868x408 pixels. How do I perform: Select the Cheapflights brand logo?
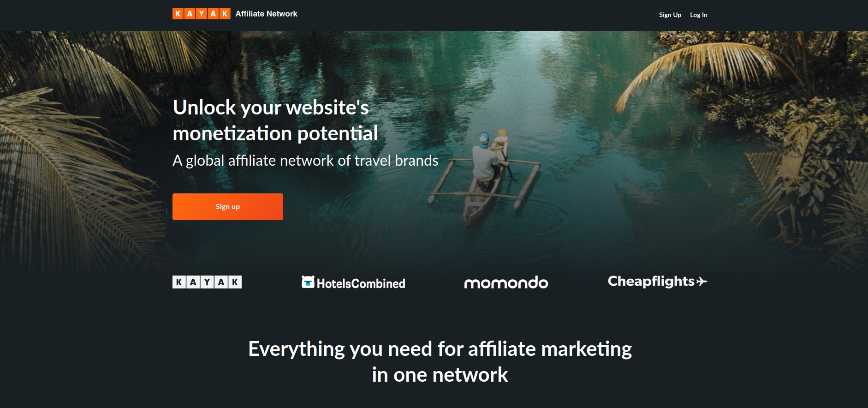coord(657,282)
